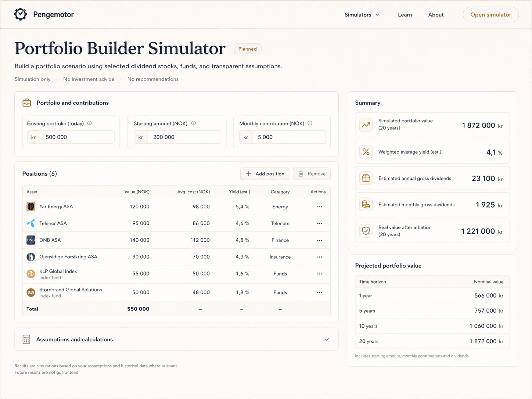Focus the Existing portfolio input showing 500 000

71,137
